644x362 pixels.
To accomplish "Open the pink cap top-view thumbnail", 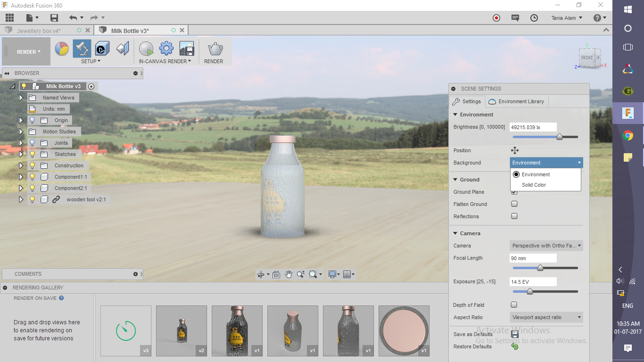I will point(404,331).
